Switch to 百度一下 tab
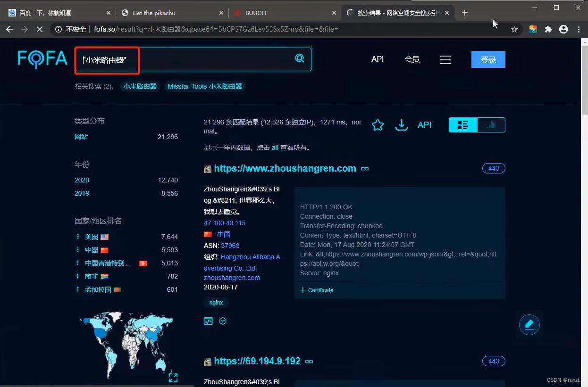Screen dimensions: 588x387 pos(59,13)
